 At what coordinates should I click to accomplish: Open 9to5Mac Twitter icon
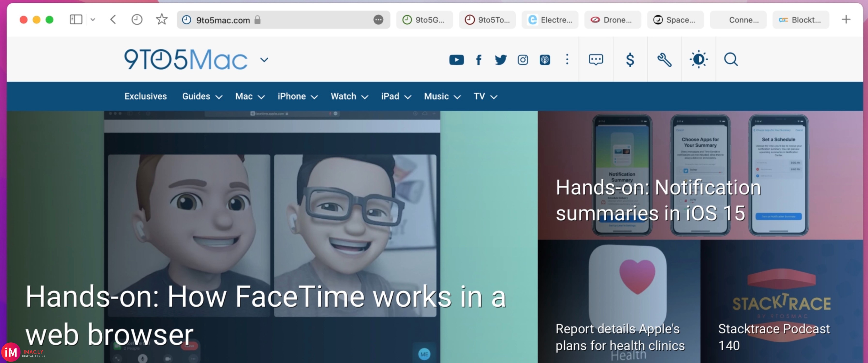(500, 60)
